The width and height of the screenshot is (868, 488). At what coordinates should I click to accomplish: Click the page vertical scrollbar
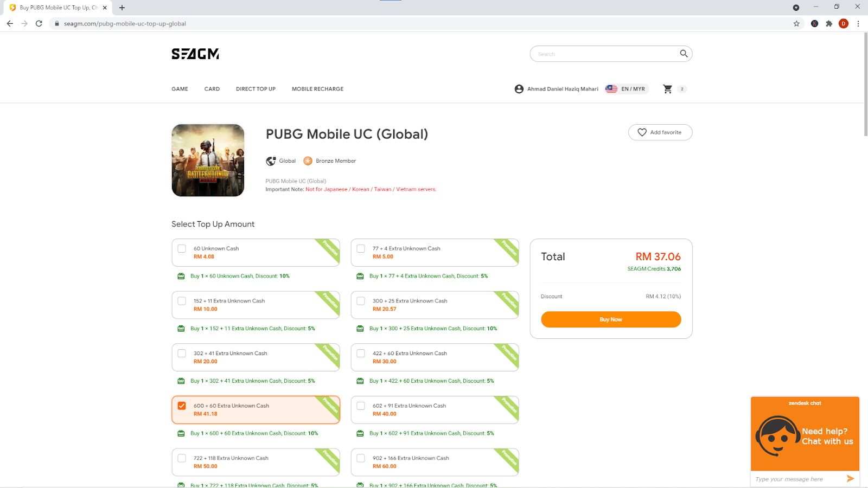pyautogui.click(x=865, y=84)
